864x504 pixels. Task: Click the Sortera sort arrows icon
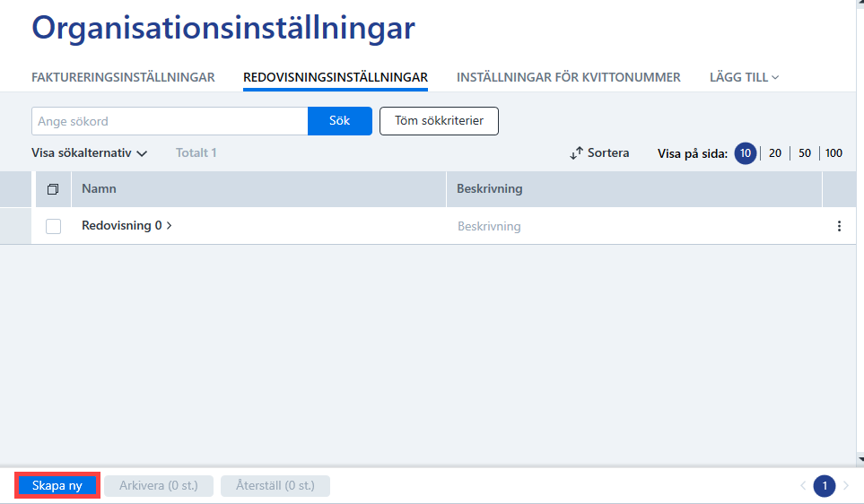tap(576, 153)
